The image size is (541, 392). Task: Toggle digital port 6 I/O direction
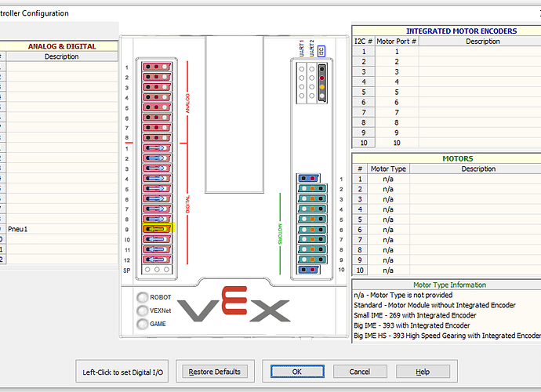point(157,199)
